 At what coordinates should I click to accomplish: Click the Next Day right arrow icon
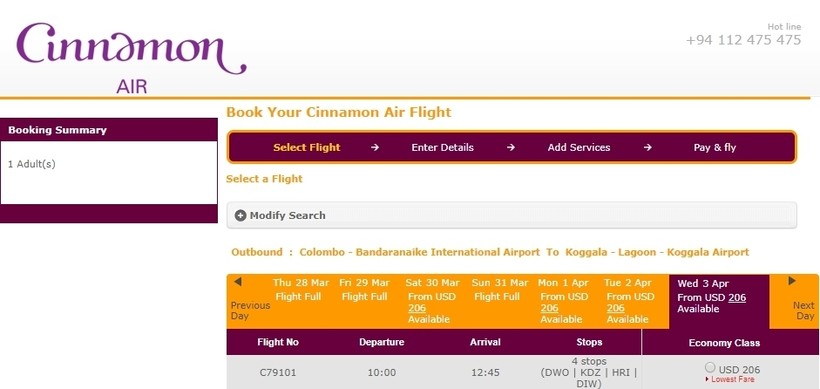pyautogui.click(x=792, y=281)
